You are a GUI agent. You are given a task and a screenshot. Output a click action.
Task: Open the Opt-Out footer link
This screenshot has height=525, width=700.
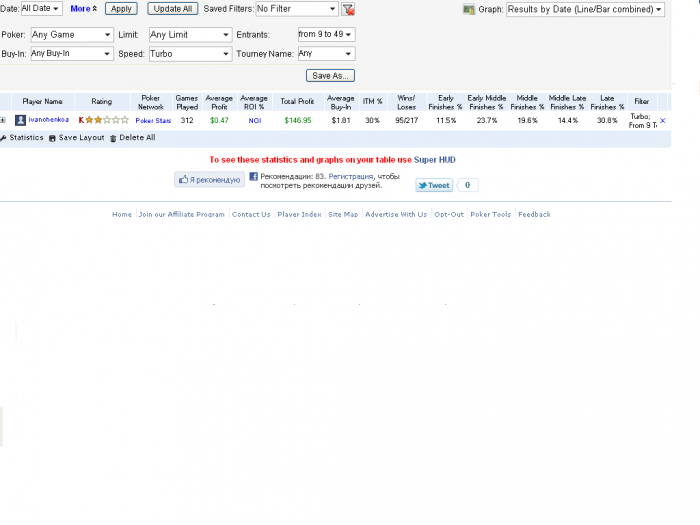[x=449, y=214]
